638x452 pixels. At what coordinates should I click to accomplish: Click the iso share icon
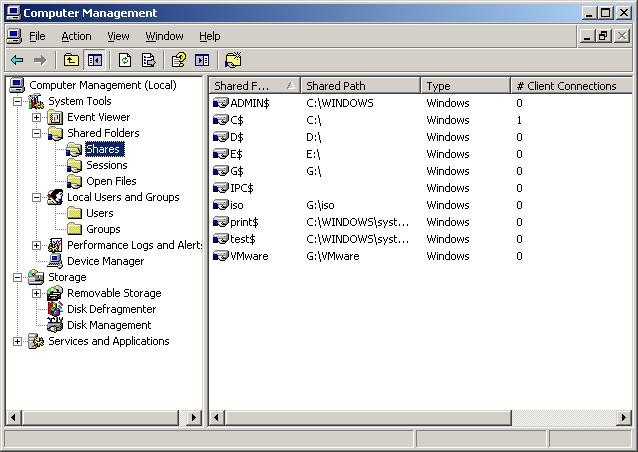click(221, 205)
